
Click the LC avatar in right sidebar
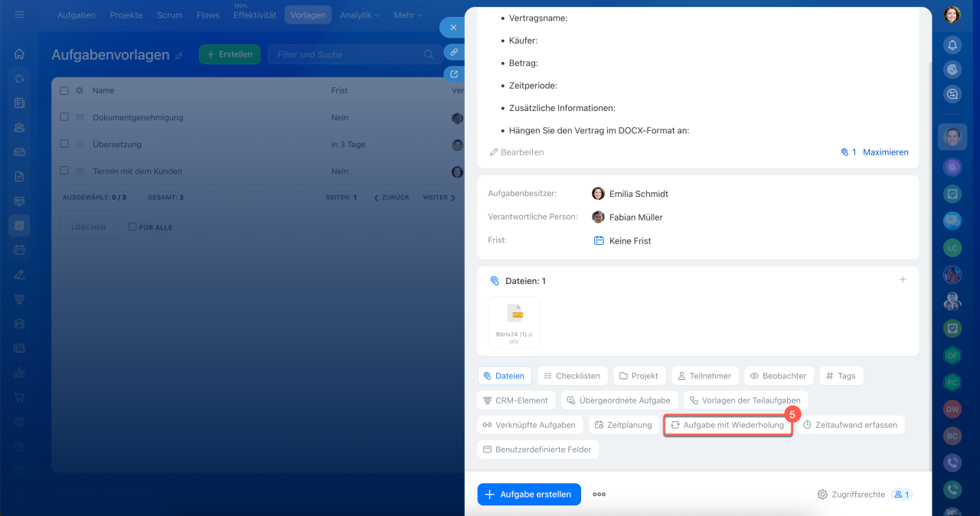point(952,248)
